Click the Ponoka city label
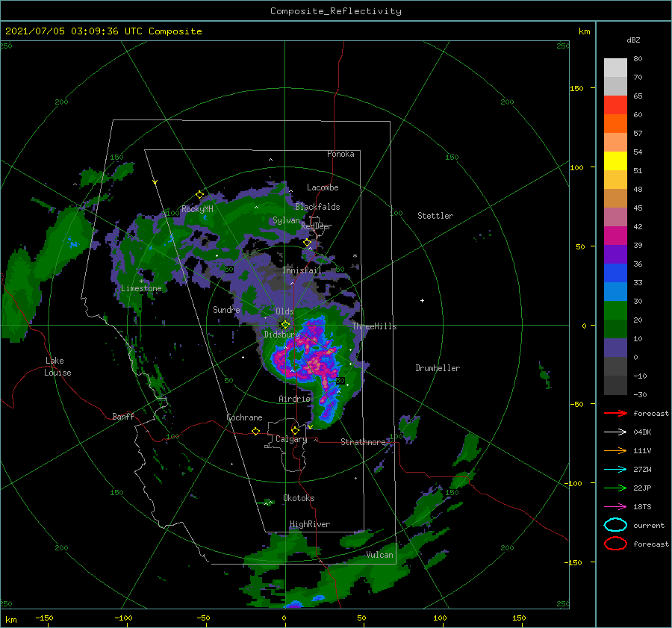The height and width of the screenshot is (628, 672). (x=340, y=154)
